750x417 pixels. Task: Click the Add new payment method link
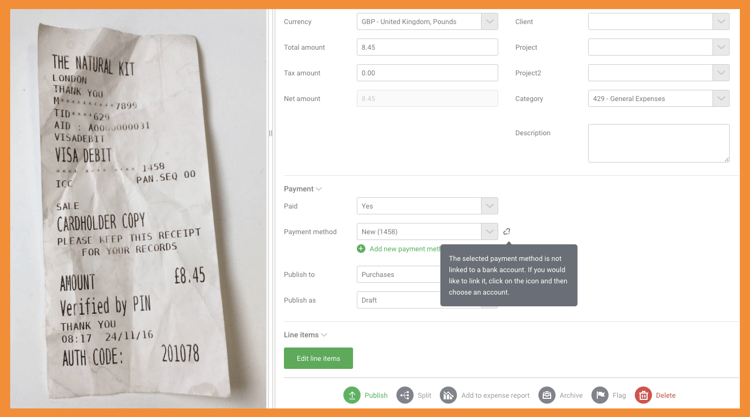click(x=405, y=249)
